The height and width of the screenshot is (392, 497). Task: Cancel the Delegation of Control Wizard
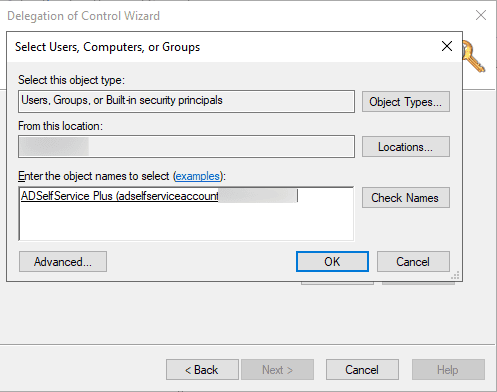362,370
